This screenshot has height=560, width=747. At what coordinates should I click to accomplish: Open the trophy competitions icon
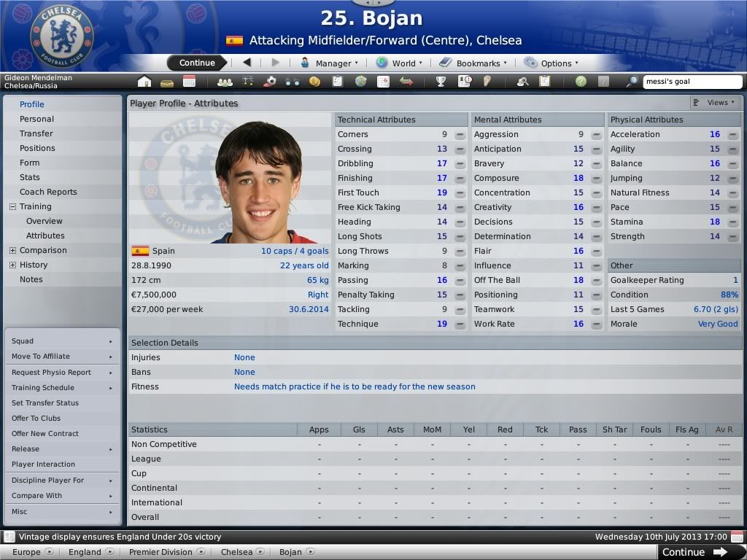click(x=441, y=82)
